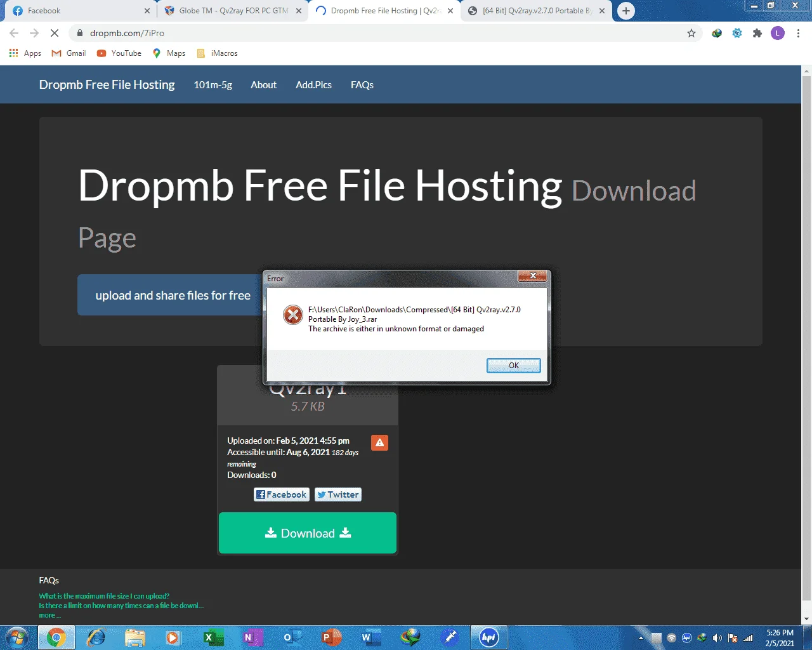This screenshot has height=650, width=812.
Task: Open Windows Explorer from the taskbar
Action: [135, 637]
